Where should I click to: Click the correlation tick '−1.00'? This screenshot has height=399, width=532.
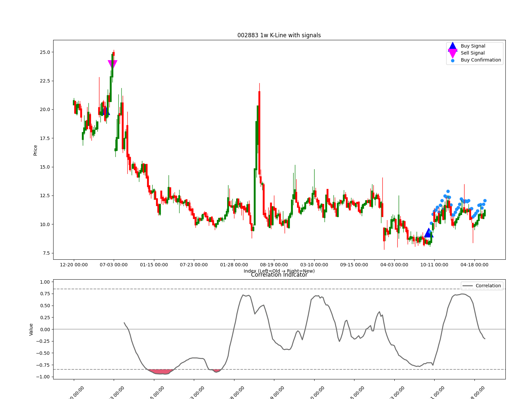point(43,377)
